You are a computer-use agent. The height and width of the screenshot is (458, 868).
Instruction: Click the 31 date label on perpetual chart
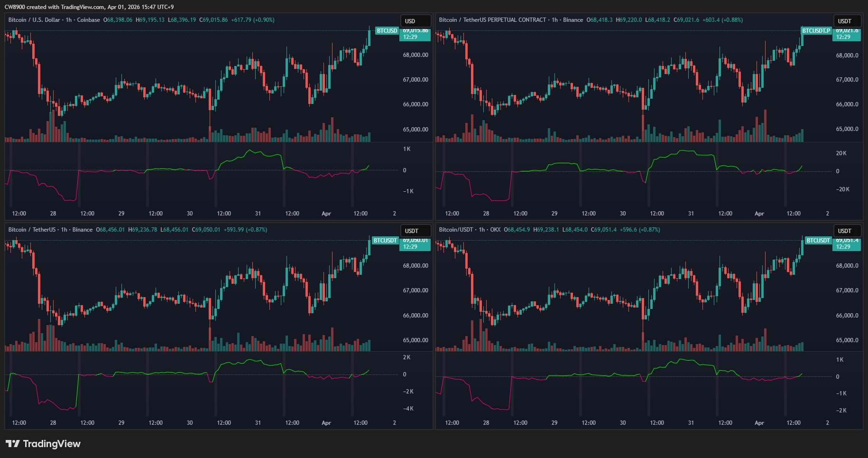point(691,214)
